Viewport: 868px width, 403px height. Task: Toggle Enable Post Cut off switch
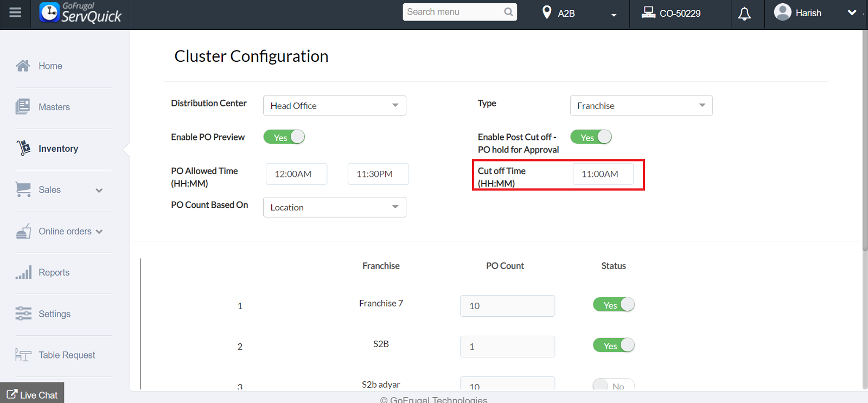coord(591,137)
